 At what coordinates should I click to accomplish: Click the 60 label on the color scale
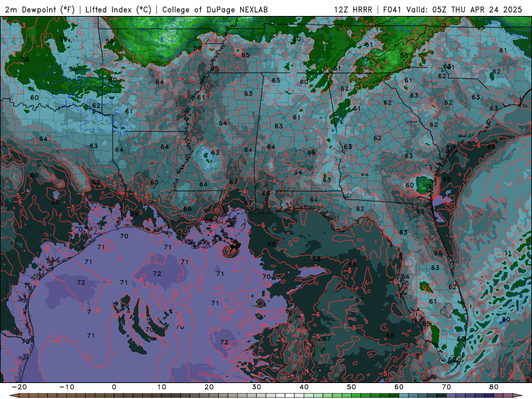pyautogui.click(x=399, y=387)
